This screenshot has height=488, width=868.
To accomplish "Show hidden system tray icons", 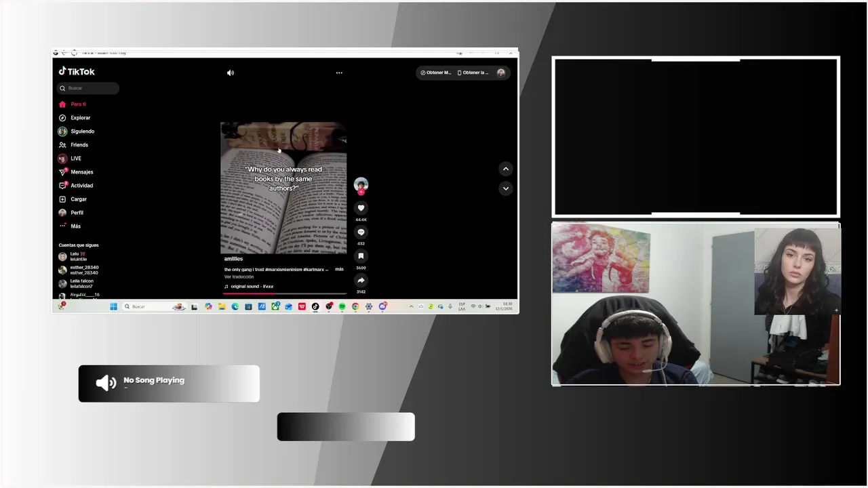I will pos(411,306).
